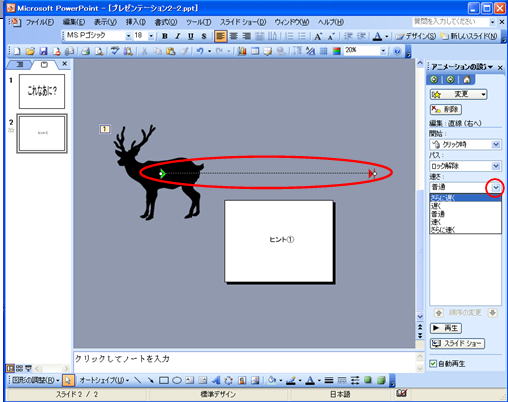Align text left in formatting toolbar

tap(220, 36)
